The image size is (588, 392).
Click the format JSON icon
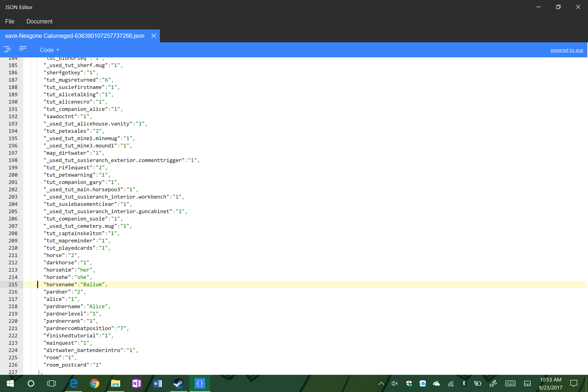7,49
